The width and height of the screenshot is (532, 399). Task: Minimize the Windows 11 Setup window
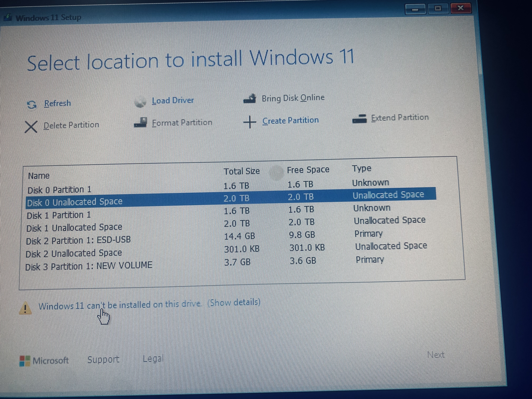415,10
